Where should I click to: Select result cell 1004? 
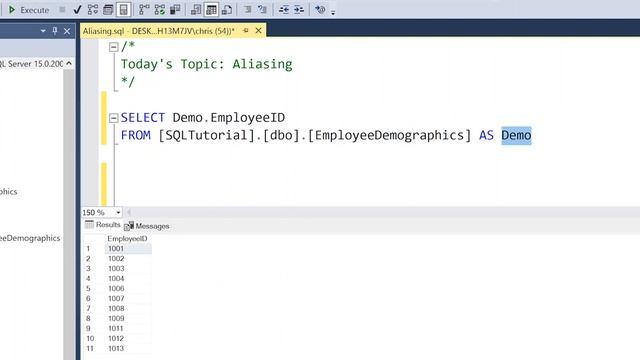click(x=128, y=278)
